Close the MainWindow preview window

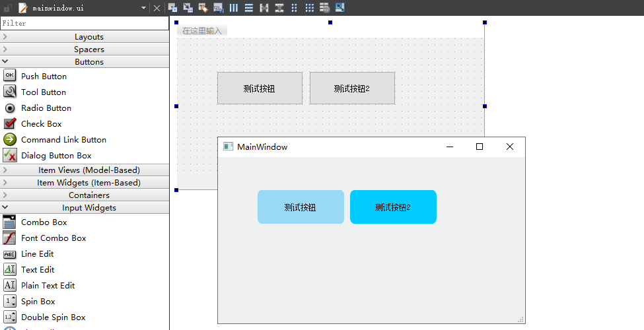click(510, 147)
